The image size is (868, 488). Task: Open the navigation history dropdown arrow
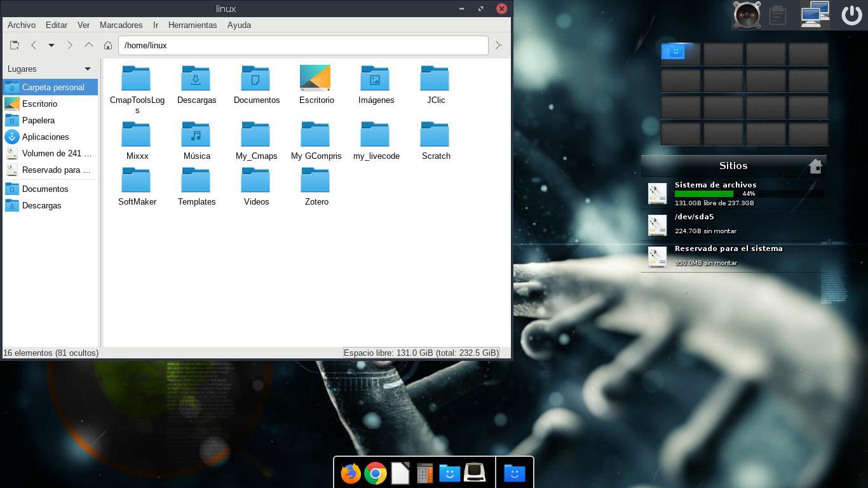pyautogui.click(x=51, y=45)
